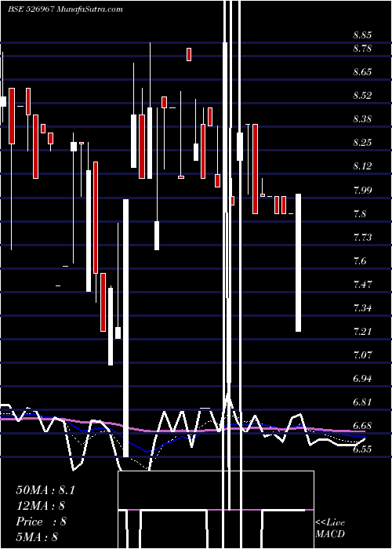Click the 8.38 price axis label
The image size is (392, 549).
tap(362, 119)
